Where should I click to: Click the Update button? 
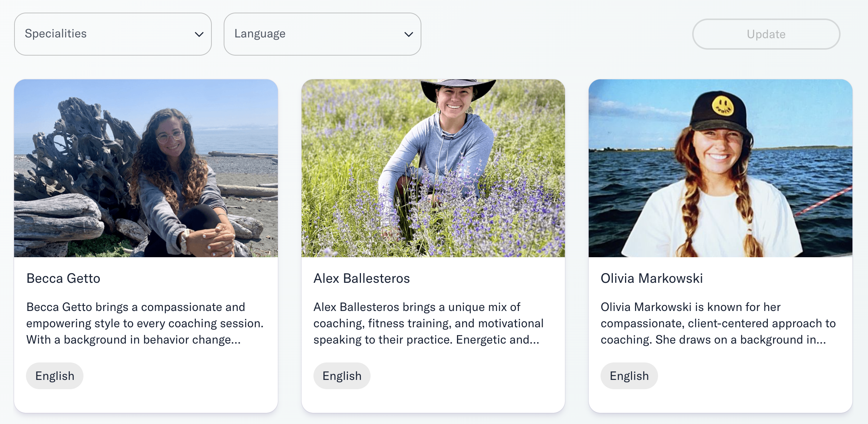[766, 34]
